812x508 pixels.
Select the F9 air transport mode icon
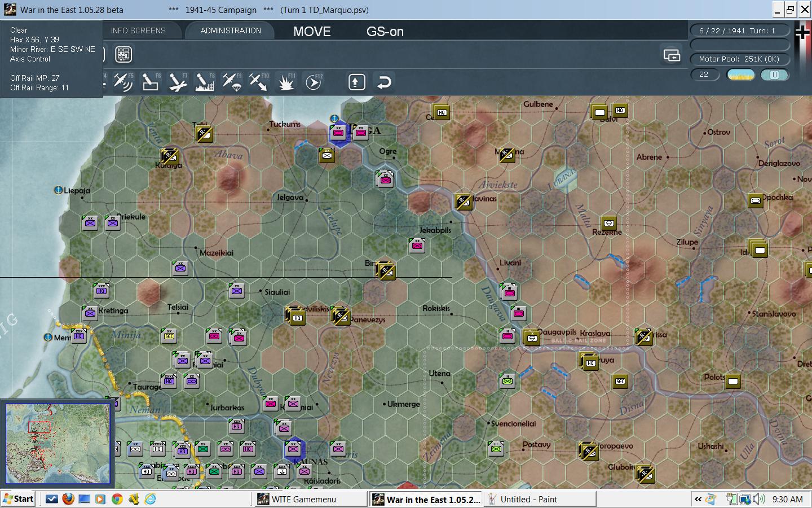point(231,82)
